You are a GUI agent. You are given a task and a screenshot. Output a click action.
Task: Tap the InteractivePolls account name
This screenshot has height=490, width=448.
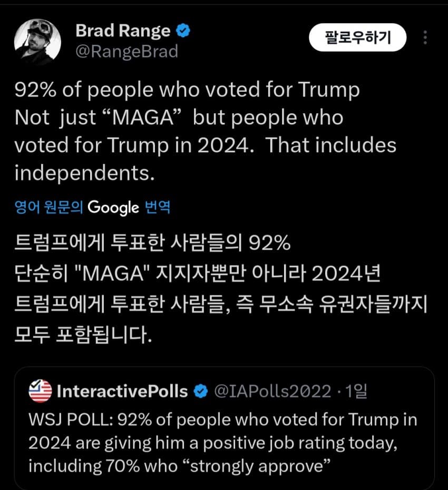tap(122, 391)
